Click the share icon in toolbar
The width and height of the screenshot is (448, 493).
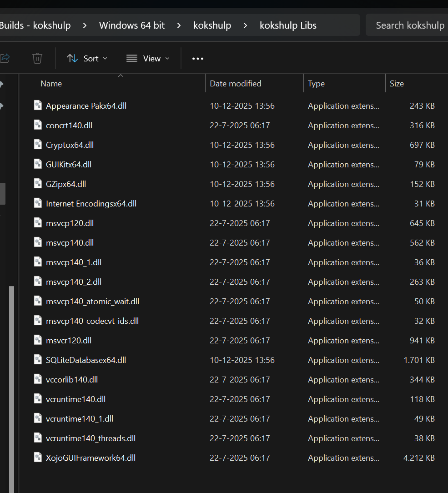tap(5, 58)
